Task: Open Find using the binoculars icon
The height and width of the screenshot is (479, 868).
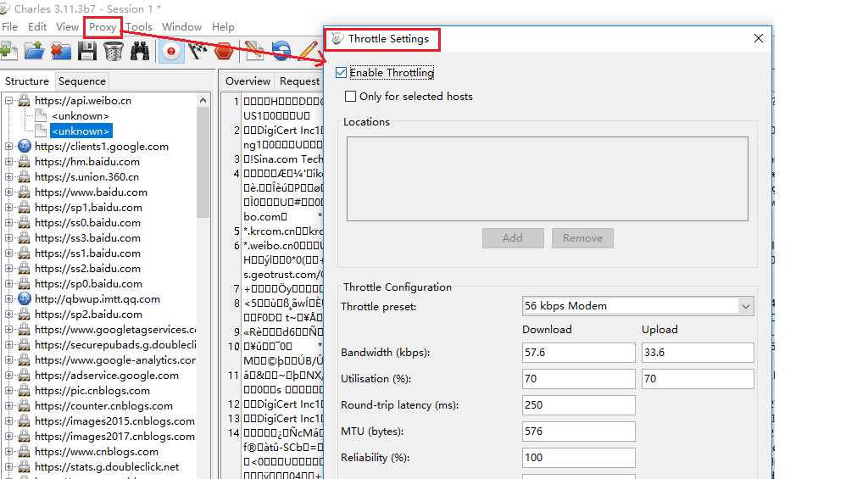Action: (x=140, y=51)
